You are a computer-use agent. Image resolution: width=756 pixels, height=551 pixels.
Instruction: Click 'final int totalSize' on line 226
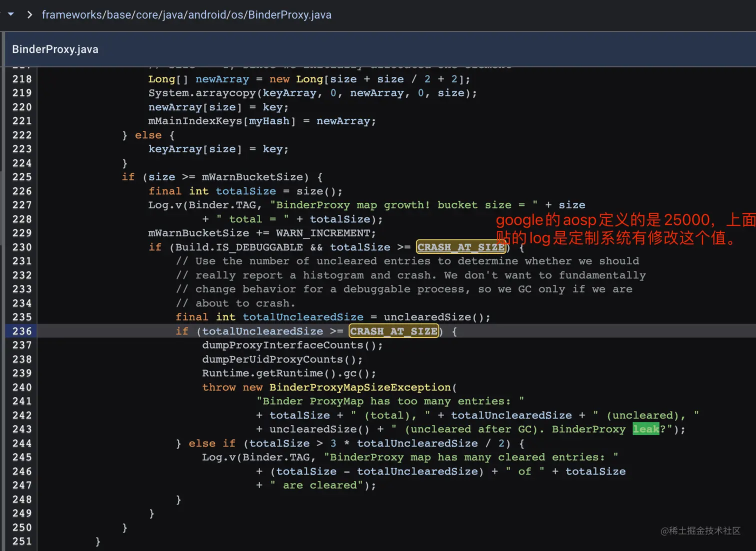click(212, 191)
